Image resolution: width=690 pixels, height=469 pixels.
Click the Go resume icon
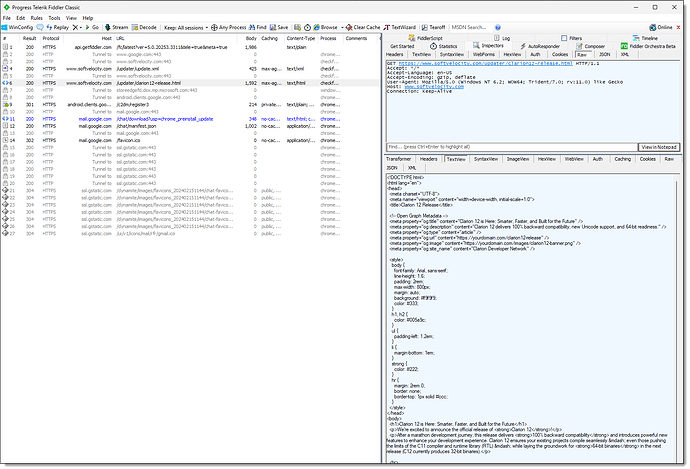(x=88, y=28)
